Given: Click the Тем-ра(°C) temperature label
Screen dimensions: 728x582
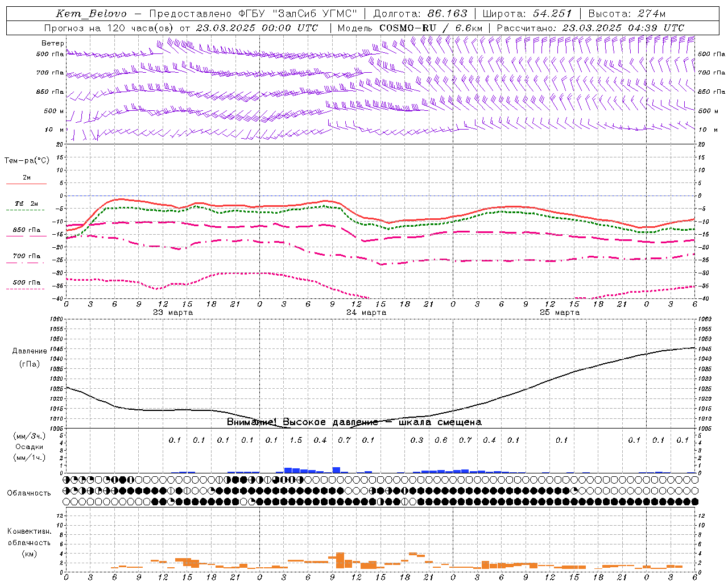Looking at the screenshot, I should pos(27,161).
